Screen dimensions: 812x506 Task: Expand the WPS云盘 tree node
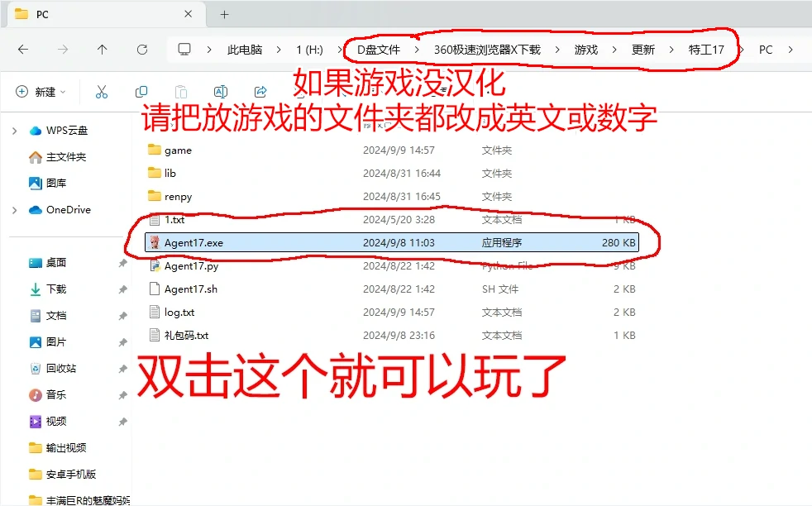(15, 130)
